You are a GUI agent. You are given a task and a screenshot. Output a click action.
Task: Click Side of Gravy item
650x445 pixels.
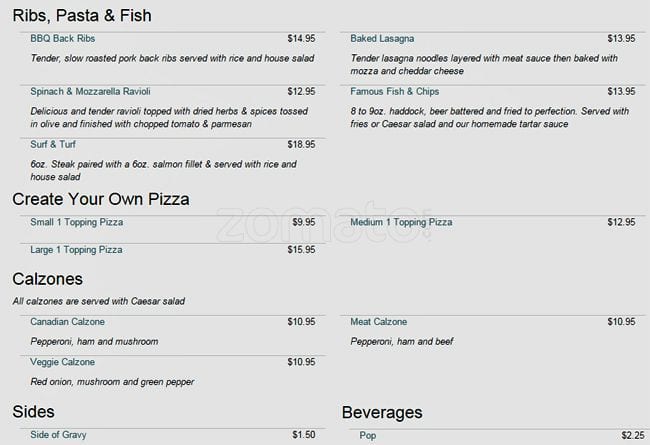click(61, 435)
